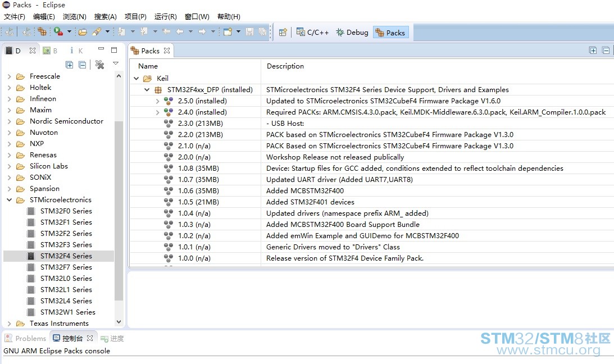Click Expand All in Packs view
Viewport: 614px width, 364px height.
point(593,50)
